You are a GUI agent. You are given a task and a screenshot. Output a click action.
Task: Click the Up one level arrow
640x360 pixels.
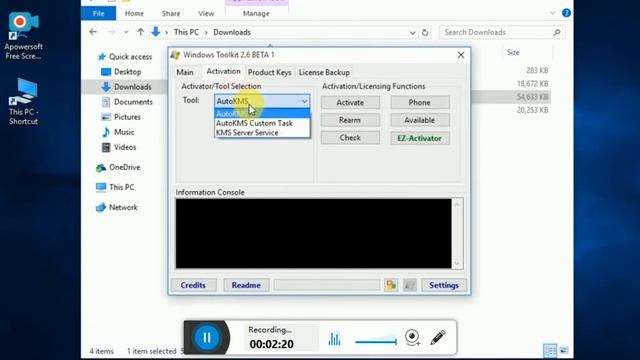(x=140, y=32)
